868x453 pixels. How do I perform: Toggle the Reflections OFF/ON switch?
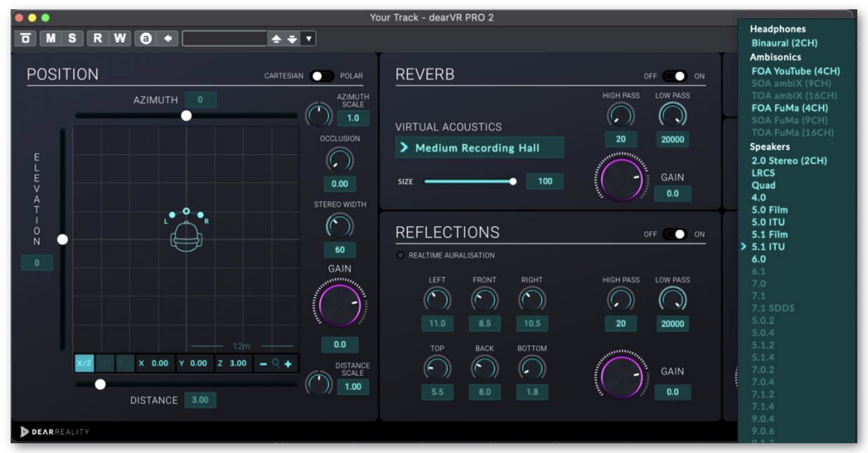click(x=675, y=234)
